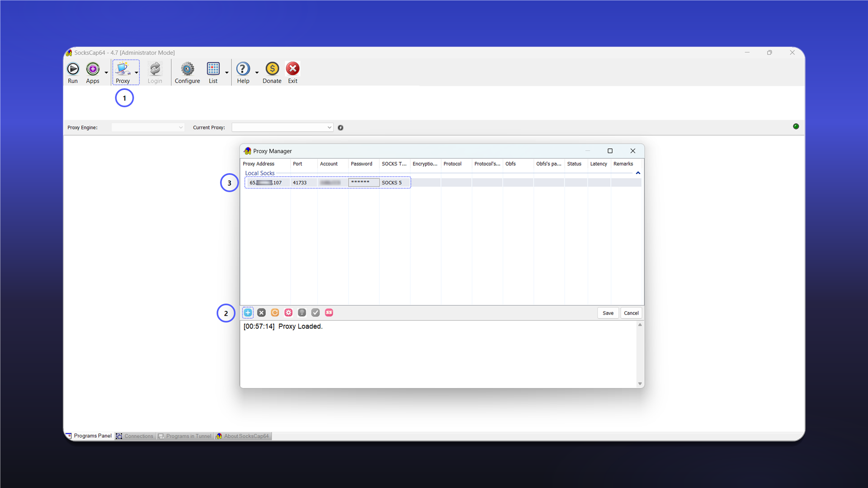This screenshot has height=488, width=868.
Task: Switch to About SocksCap64 tab
Action: [243, 436]
